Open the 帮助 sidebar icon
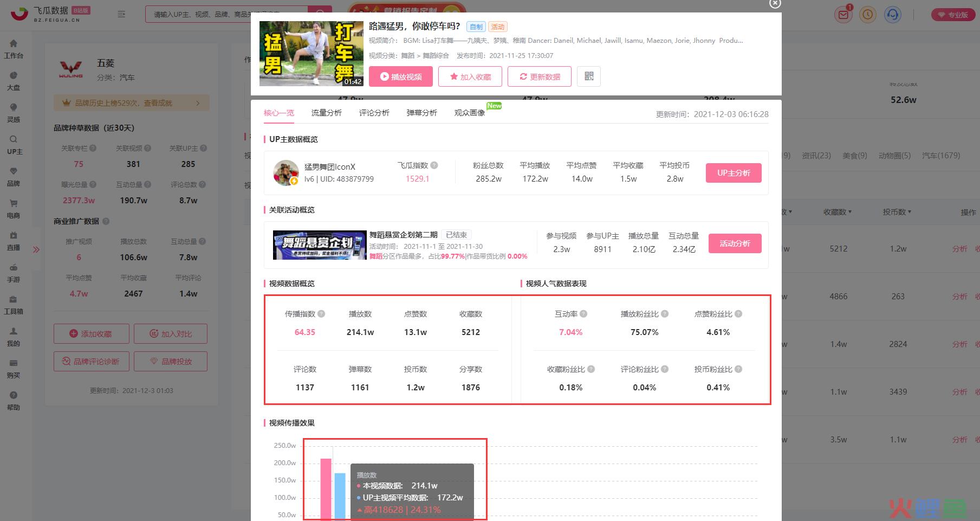The image size is (980, 521). [14, 395]
